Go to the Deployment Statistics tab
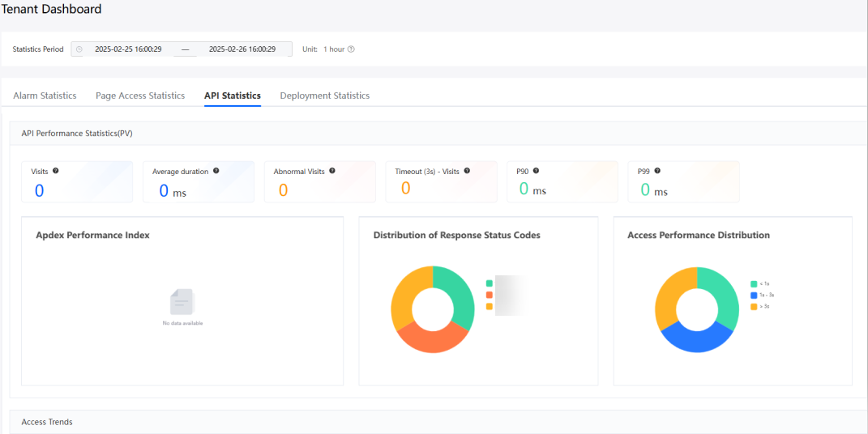Image resolution: width=868 pixels, height=434 pixels. click(x=325, y=96)
